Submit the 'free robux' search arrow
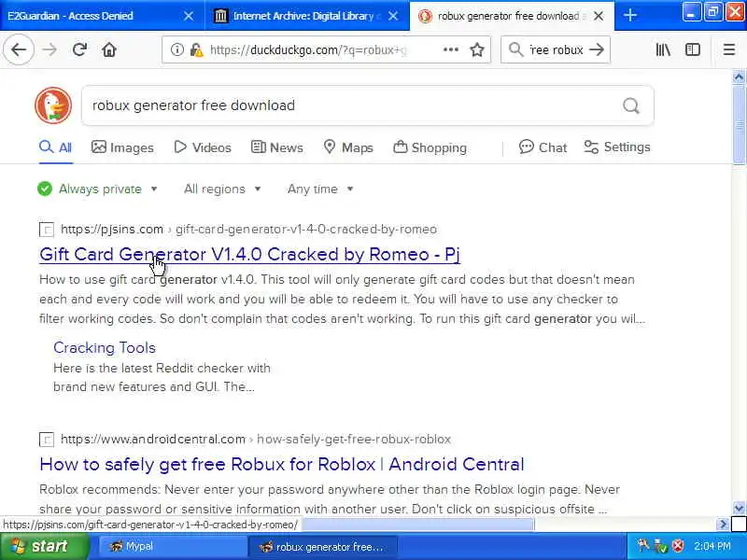This screenshot has height=560, width=747. 597,49
